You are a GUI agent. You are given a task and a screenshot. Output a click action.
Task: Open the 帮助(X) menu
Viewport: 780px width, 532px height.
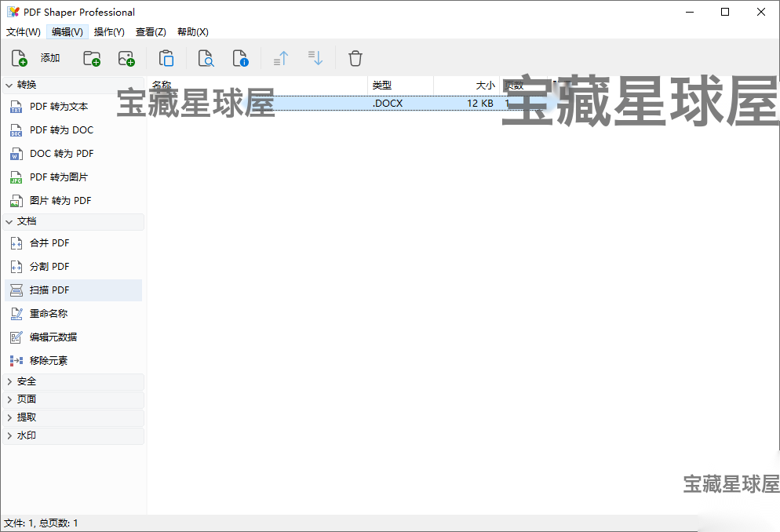pos(193,32)
